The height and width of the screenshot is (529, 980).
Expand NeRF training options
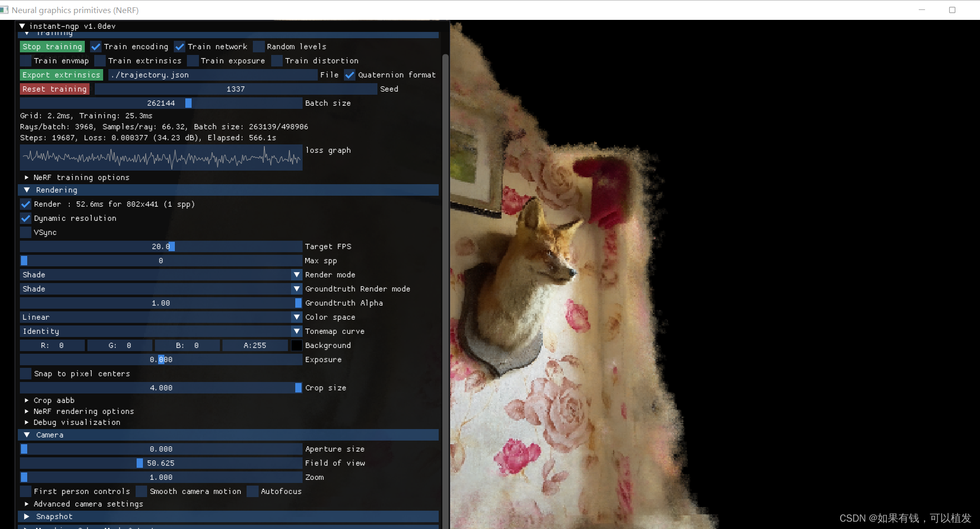pos(77,177)
